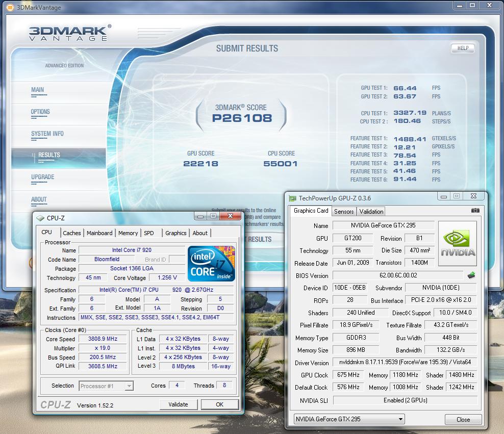Click the CPU SCORE value 55001

pos(280,164)
